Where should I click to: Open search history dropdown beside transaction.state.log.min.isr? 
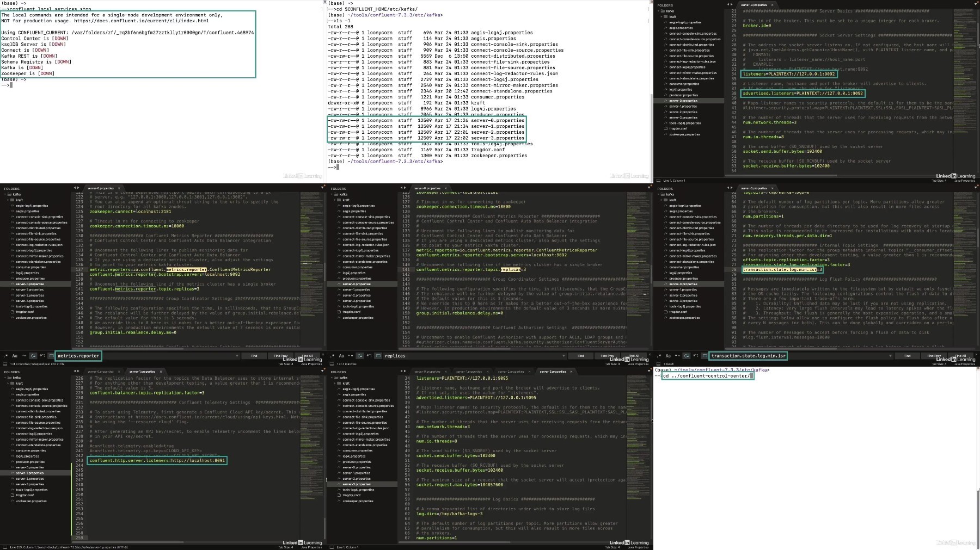click(890, 356)
